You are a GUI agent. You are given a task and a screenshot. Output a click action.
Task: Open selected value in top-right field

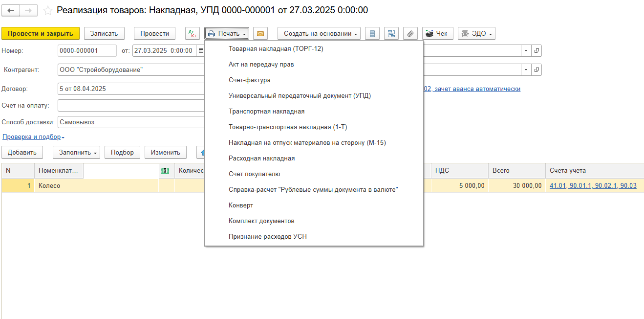[x=537, y=50]
